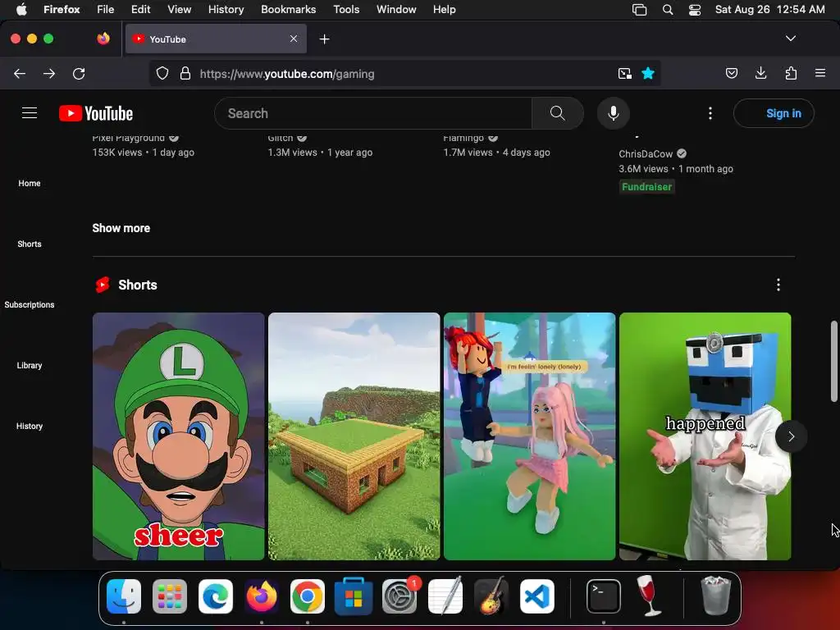Open Firefox application menu

click(x=820, y=73)
